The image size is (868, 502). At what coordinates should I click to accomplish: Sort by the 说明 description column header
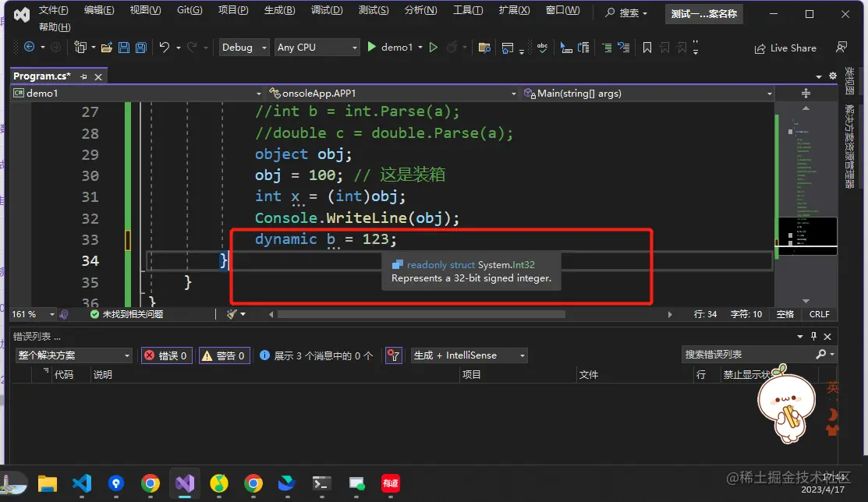(x=103, y=375)
